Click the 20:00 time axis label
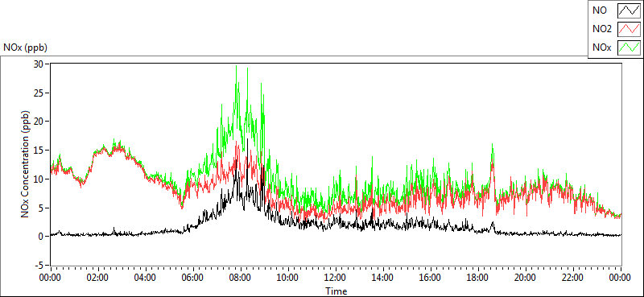The width and height of the screenshot is (644, 297). (x=526, y=278)
